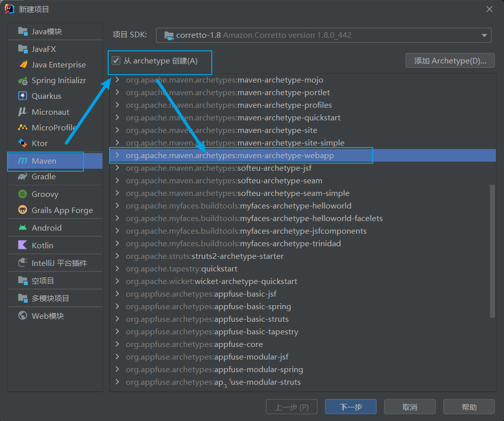Viewport: 504px width, 421px height.
Task: Select appfuse-modular-jsf row
Action: click(x=302, y=357)
